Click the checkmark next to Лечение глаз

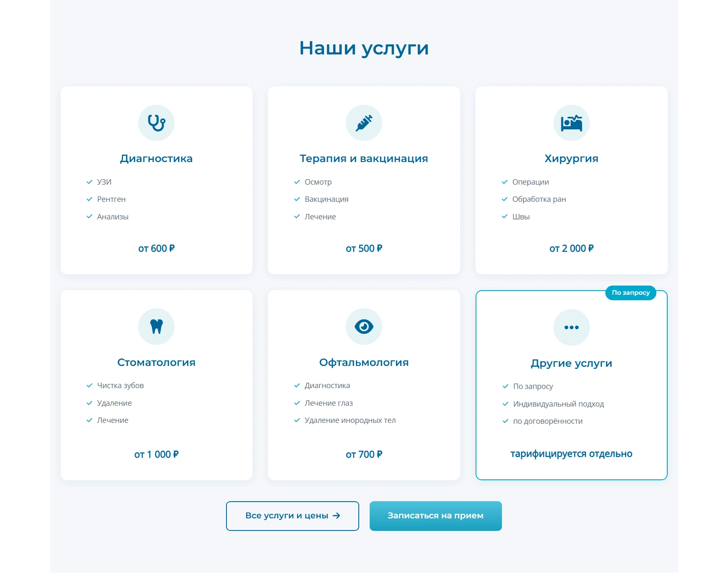pos(297,403)
